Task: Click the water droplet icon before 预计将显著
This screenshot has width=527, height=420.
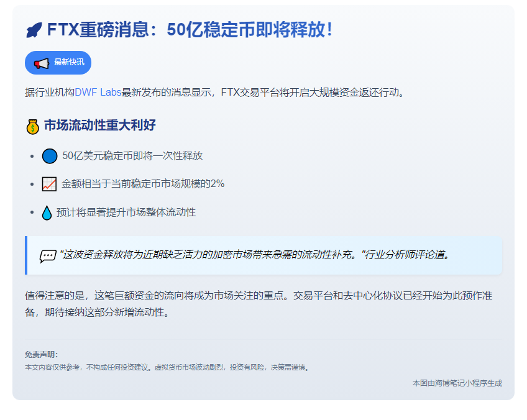Action: pos(47,212)
